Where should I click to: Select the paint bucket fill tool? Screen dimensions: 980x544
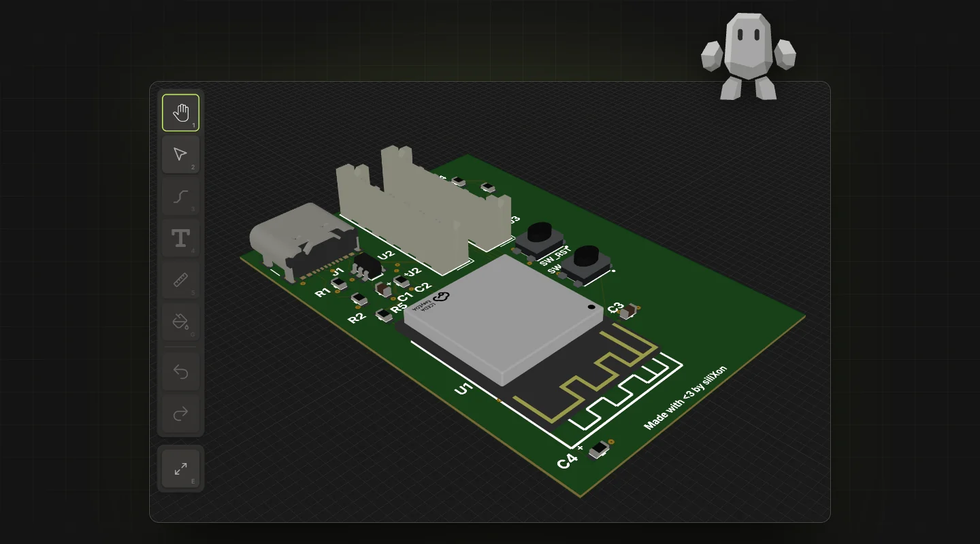180,322
